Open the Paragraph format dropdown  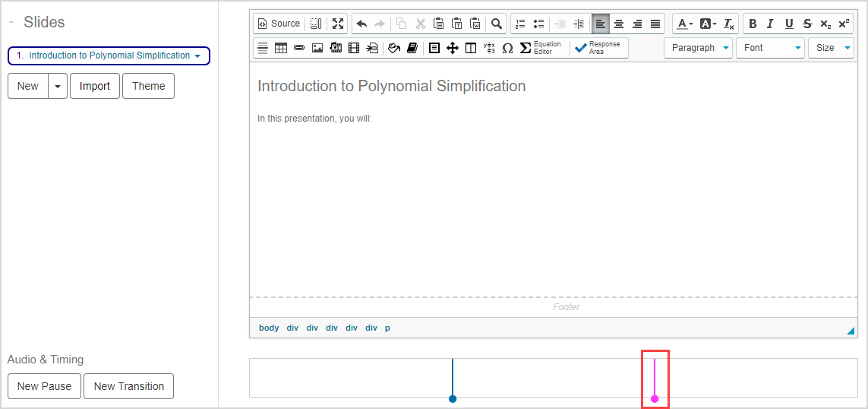pos(698,48)
